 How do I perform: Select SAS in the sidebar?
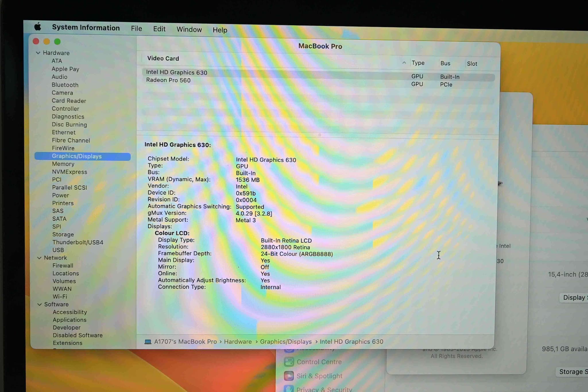click(x=58, y=211)
